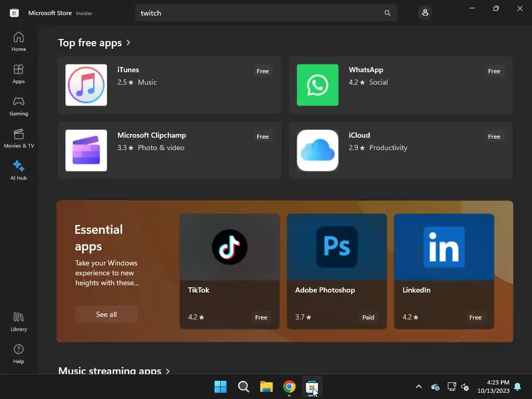This screenshot has height=399, width=532.
Task: Go to Apps section in sidebar
Action: (x=19, y=74)
